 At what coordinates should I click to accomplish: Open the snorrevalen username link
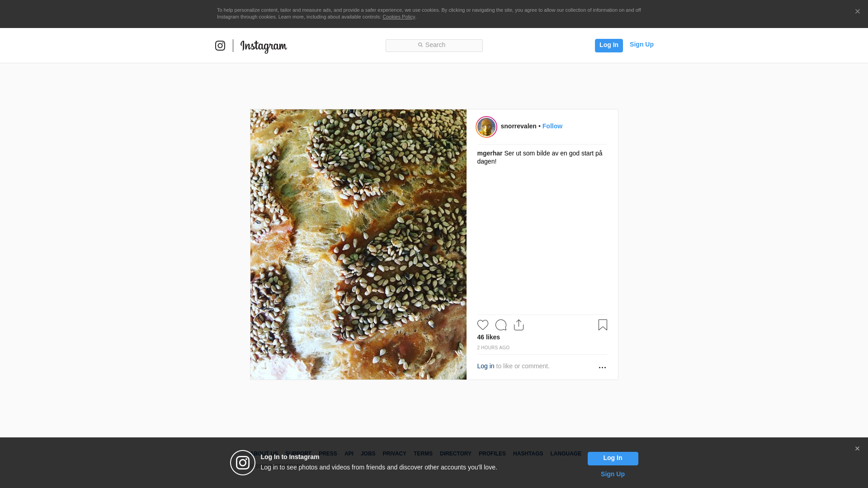[519, 126]
